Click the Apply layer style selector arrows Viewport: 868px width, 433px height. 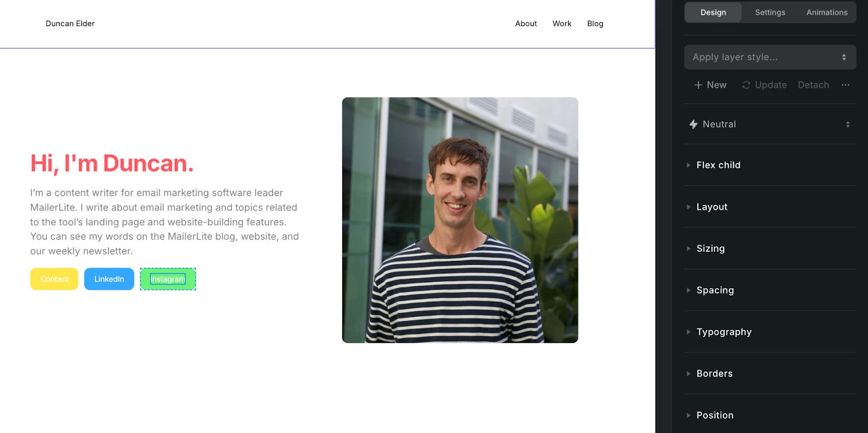click(x=844, y=57)
